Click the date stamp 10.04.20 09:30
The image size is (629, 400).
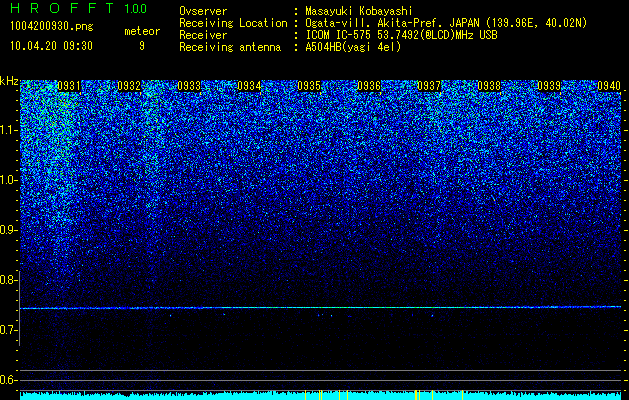[x=51, y=46]
